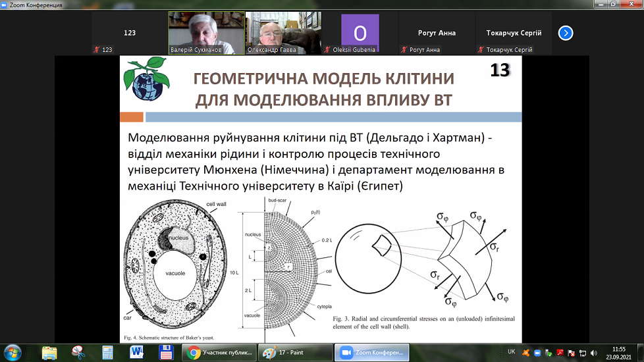
Task: Open the Calculator from the taskbar
Action: pyautogui.click(x=107, y=353)
